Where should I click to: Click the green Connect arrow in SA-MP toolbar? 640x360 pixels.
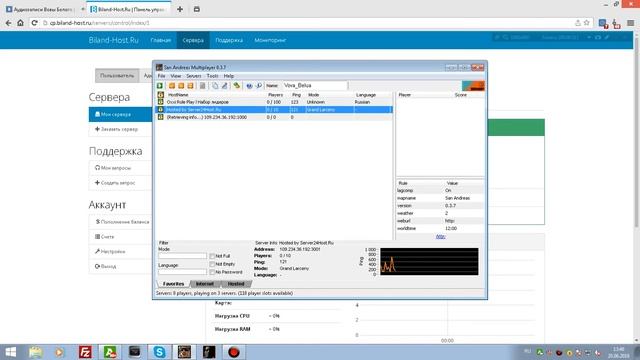[x=160, y=86]
